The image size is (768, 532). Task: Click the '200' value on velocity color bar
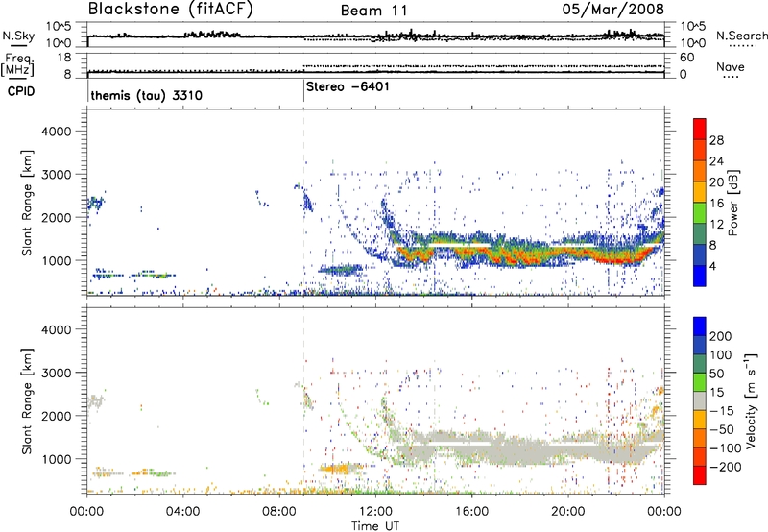coord(721,336)
